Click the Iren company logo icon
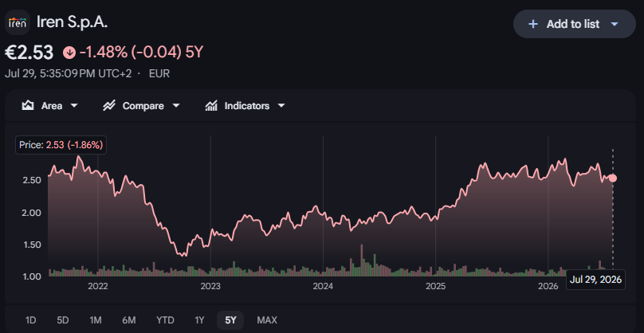This screenshot has height=333, width=644. tap(18, 22)
